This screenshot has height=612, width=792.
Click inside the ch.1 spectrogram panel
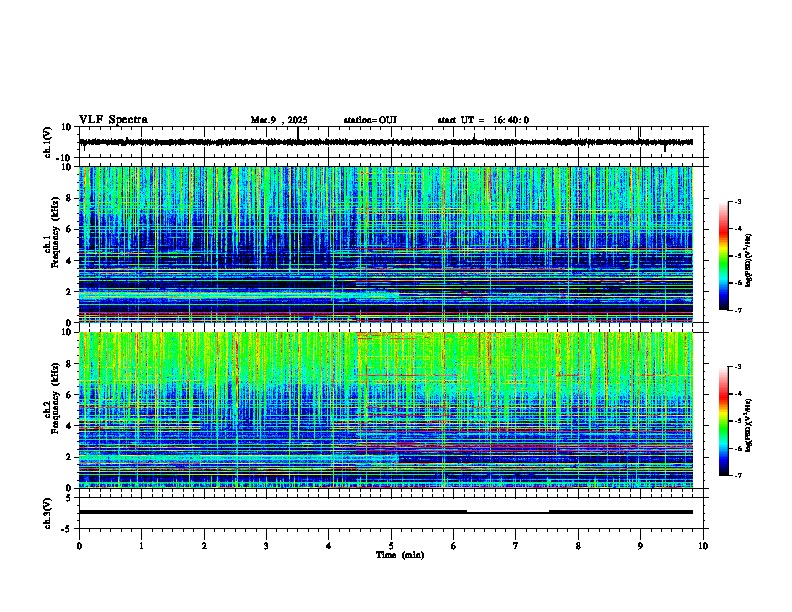click(386, 244)
